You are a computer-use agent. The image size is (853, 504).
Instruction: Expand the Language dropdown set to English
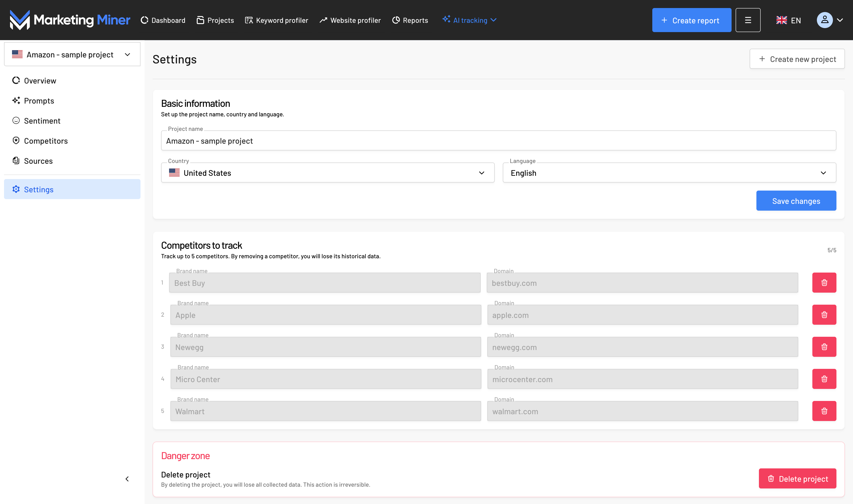pyautogui.click(x=669, y=173)
